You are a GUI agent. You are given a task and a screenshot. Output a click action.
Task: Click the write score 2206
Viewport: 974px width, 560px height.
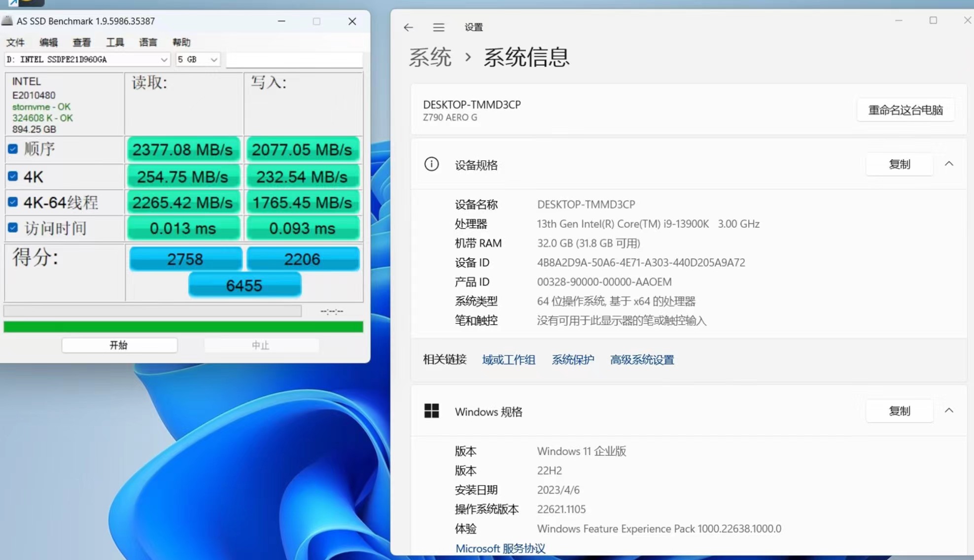(303, 259)
